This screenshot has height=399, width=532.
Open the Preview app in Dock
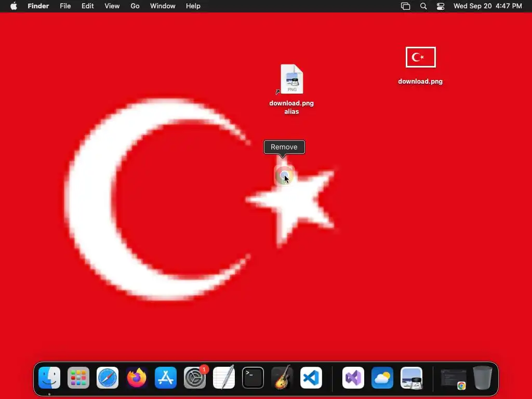click(411, 378)
